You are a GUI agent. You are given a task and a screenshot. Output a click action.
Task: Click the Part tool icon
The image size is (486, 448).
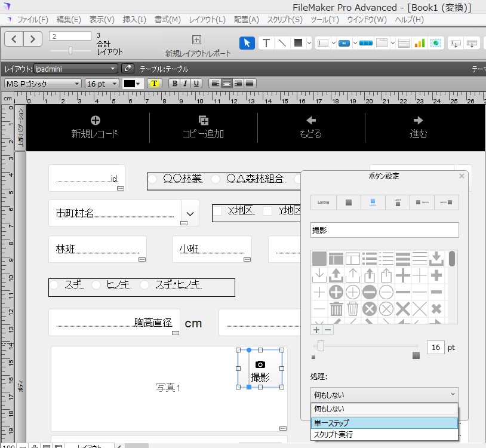click(472, 44)
